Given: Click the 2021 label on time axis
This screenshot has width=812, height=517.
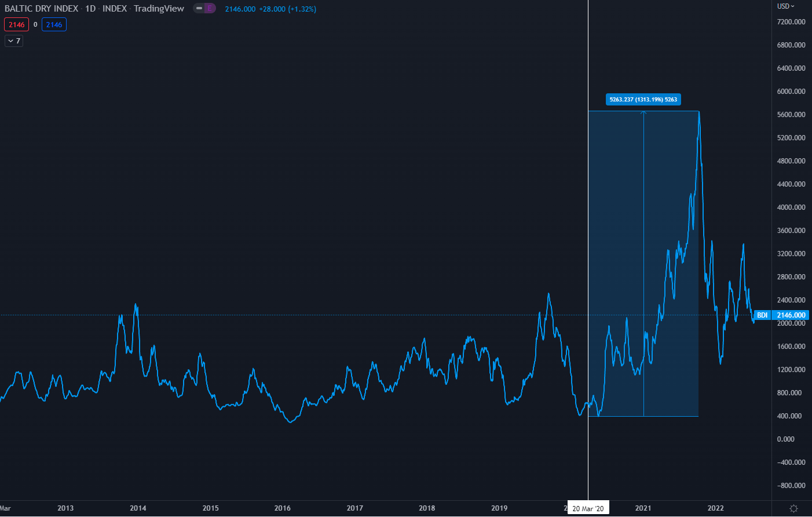Looking at the screenshot, I should coord(643,508).
